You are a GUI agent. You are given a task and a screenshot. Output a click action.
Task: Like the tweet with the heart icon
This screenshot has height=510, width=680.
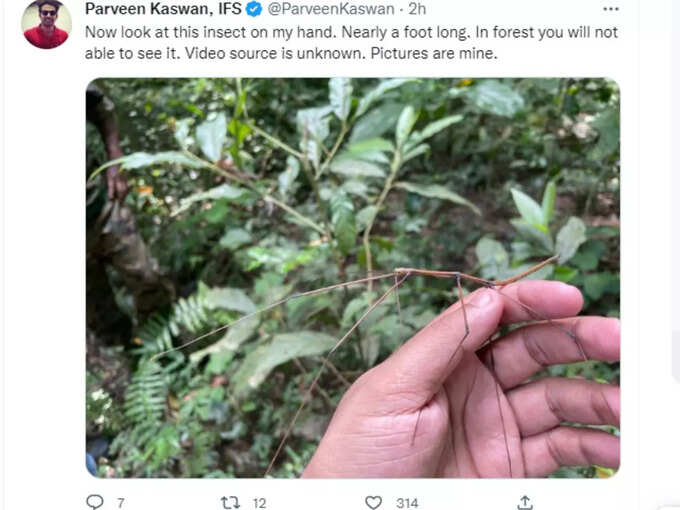pos(373,503)
